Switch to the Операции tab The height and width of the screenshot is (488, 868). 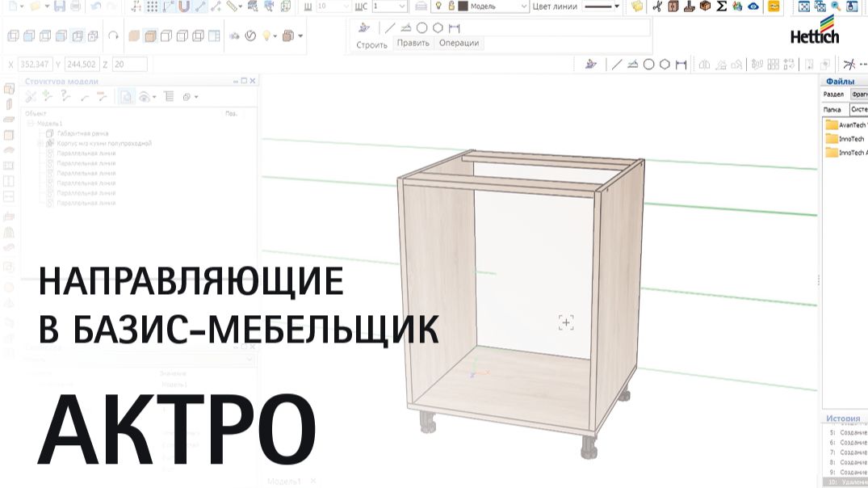(459, 43)
